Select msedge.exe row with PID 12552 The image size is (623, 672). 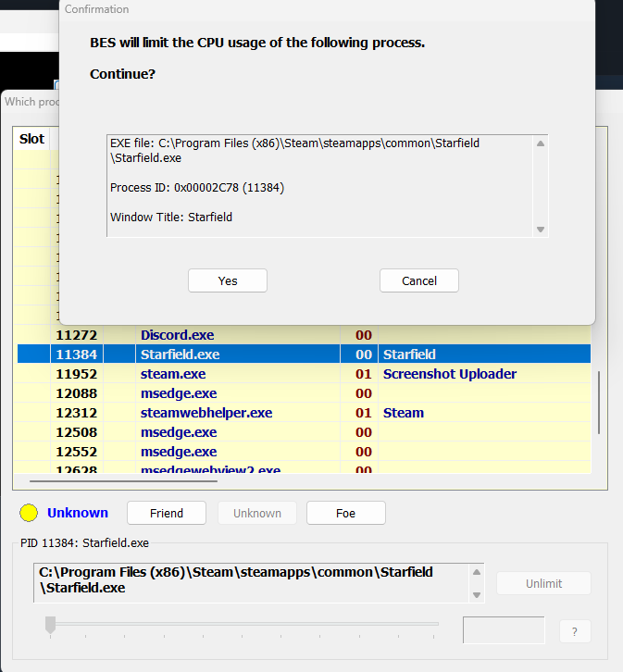[304, 452]
